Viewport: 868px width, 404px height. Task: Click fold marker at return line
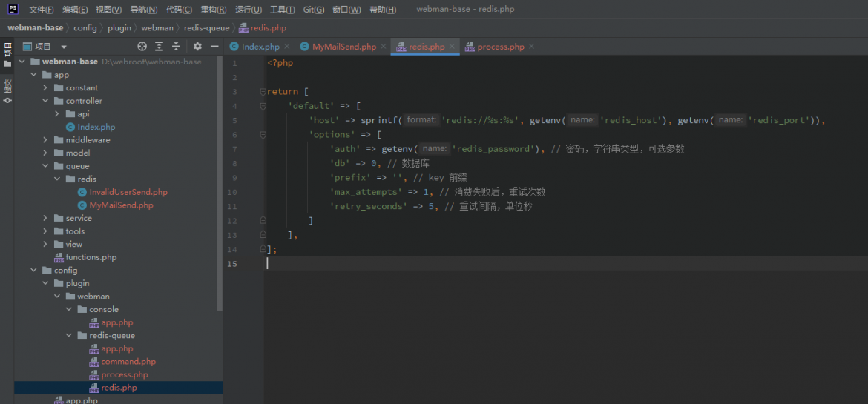coord(263,92)
